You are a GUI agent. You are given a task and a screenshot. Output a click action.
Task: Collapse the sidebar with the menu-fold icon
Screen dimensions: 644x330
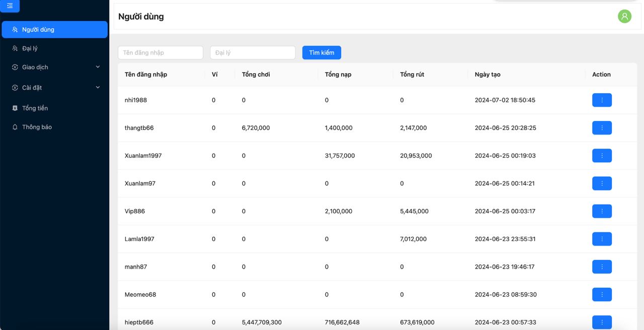pos(10,6)
